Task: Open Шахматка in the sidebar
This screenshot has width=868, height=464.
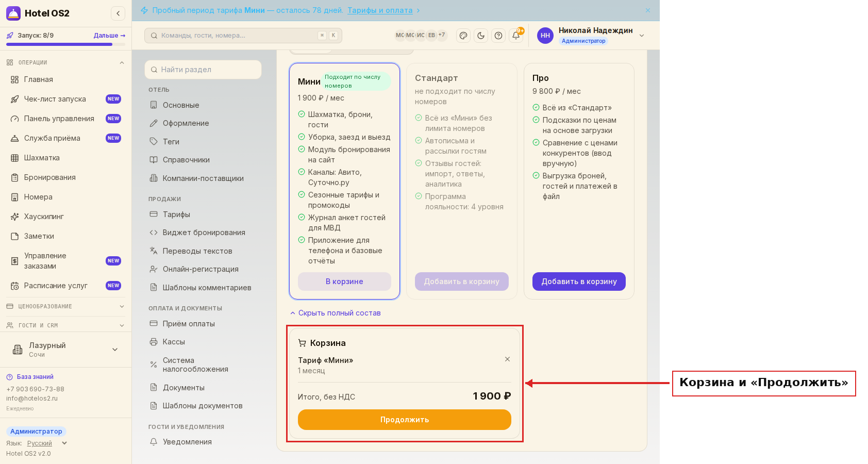Action: tap(65, 158)
